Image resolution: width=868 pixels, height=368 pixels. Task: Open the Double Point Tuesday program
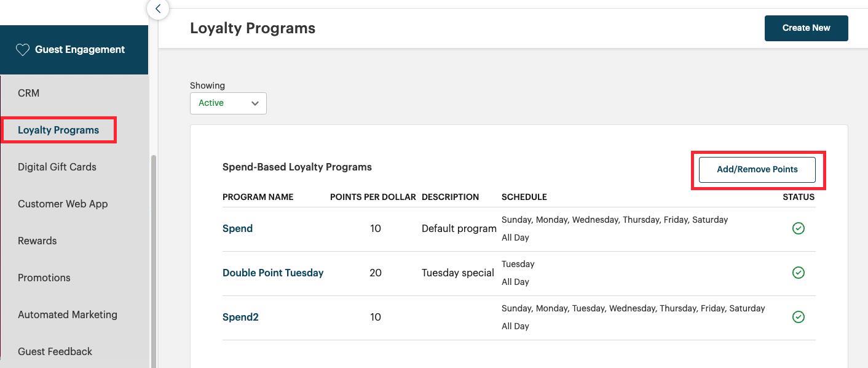pyautogui.click(x=273, y=273)
